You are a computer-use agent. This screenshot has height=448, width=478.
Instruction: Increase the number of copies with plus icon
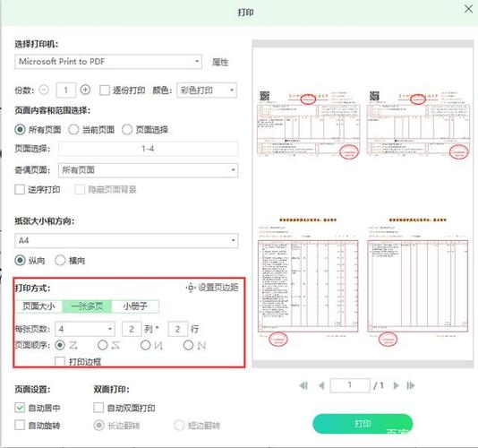point(85,90)
